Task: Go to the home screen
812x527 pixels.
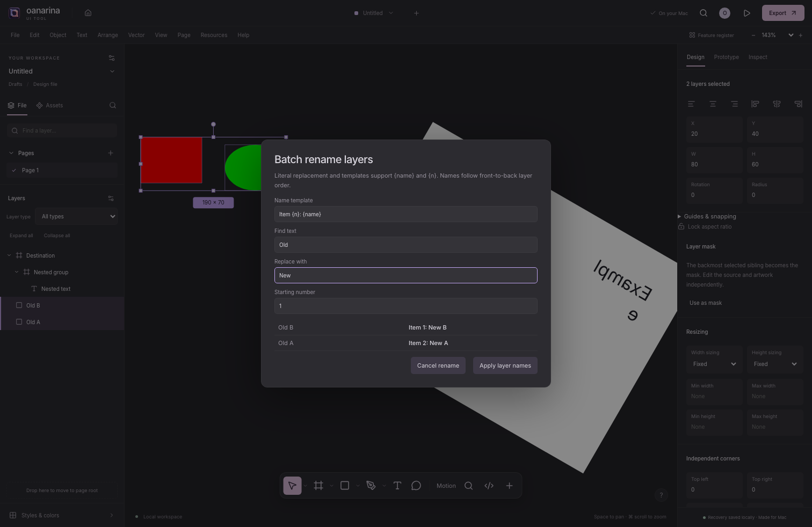Action: click(88, 13)
